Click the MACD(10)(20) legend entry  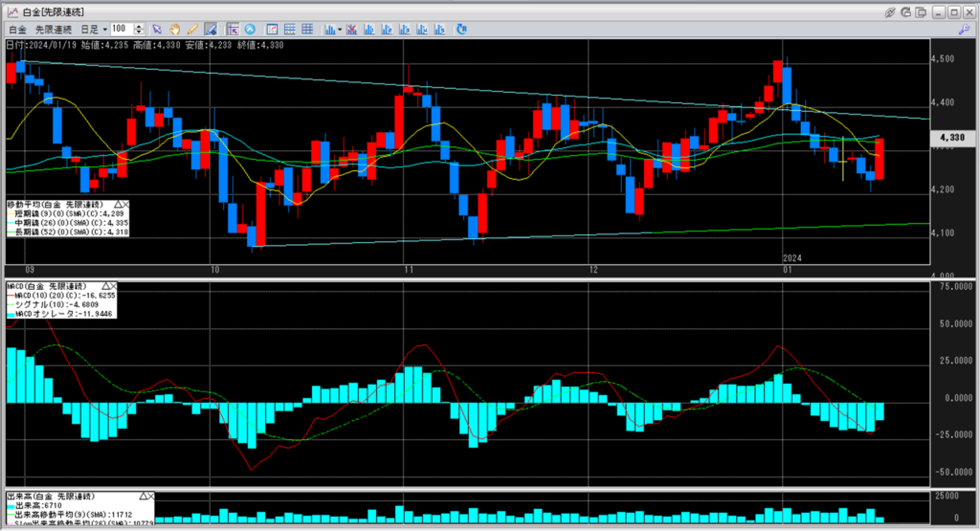pos(65,296)
